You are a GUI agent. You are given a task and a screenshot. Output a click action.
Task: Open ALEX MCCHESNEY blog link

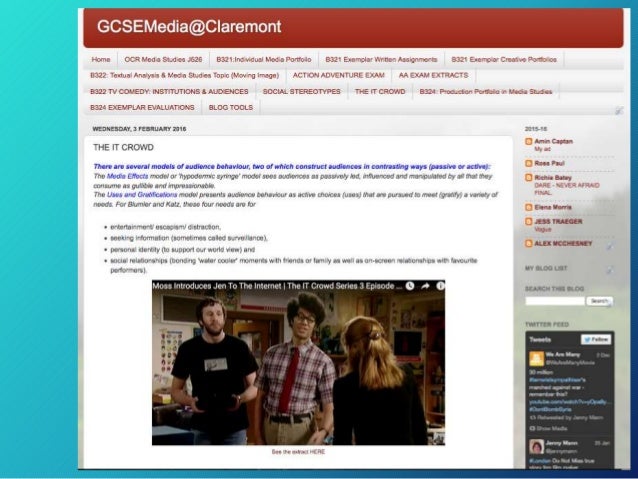click(x=563, y=243)
